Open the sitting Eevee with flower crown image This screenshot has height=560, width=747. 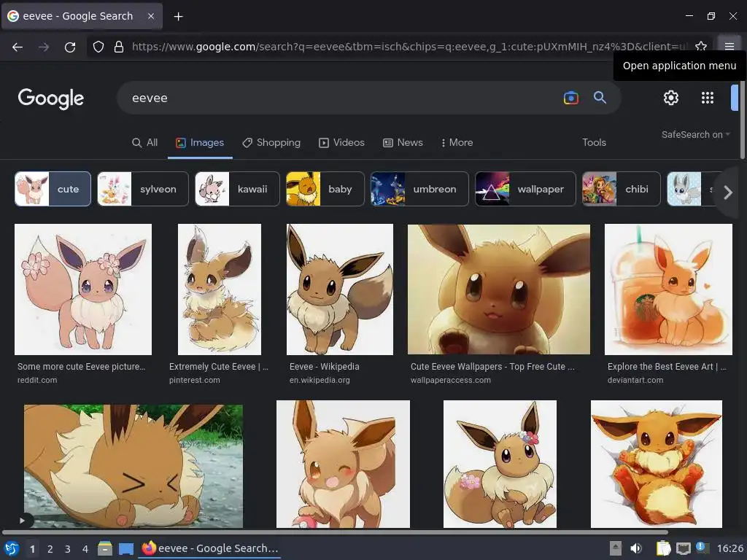(x=500, y=464)
